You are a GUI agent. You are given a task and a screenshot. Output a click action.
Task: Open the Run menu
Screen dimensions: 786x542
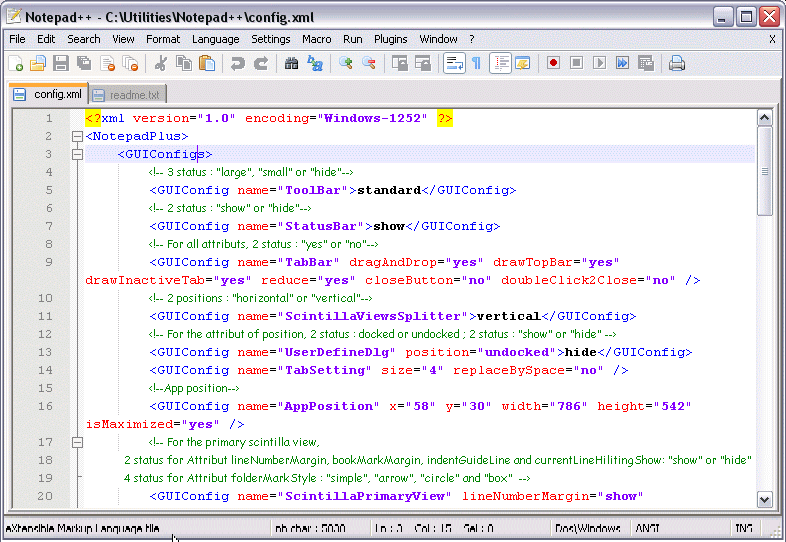click(x=352, y=39)
